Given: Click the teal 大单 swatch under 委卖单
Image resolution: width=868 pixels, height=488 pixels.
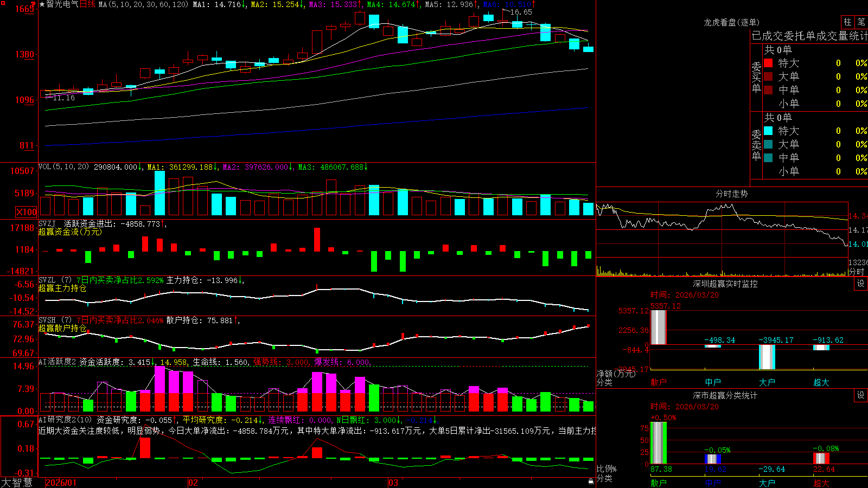Looking at the screenshot, I should [768, 144].
